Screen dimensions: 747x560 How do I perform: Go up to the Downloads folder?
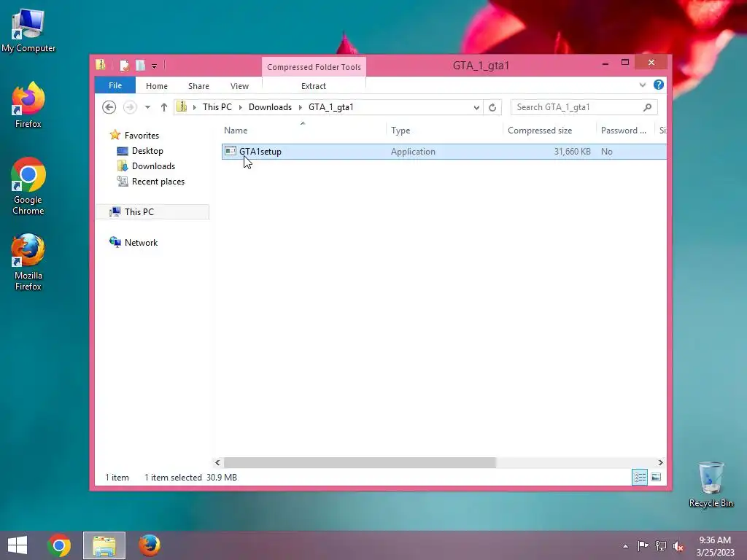click(x=164, y=107)
